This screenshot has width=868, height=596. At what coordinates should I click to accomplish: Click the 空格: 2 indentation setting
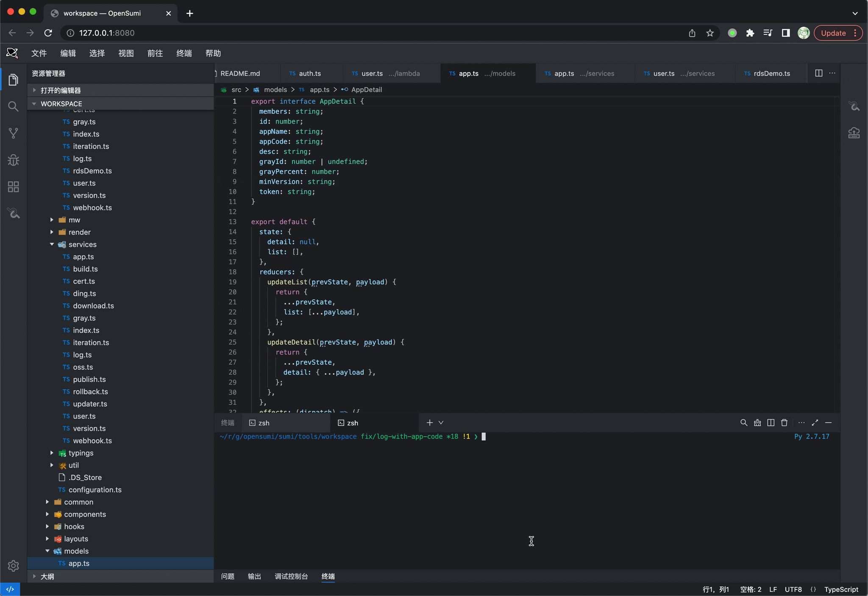click(x=751, y=590)
